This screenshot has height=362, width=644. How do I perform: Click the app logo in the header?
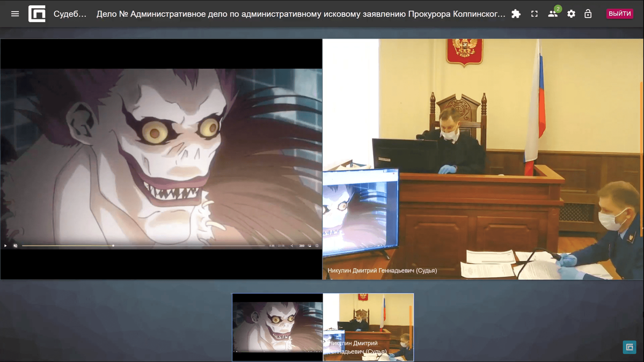(37, 14)
